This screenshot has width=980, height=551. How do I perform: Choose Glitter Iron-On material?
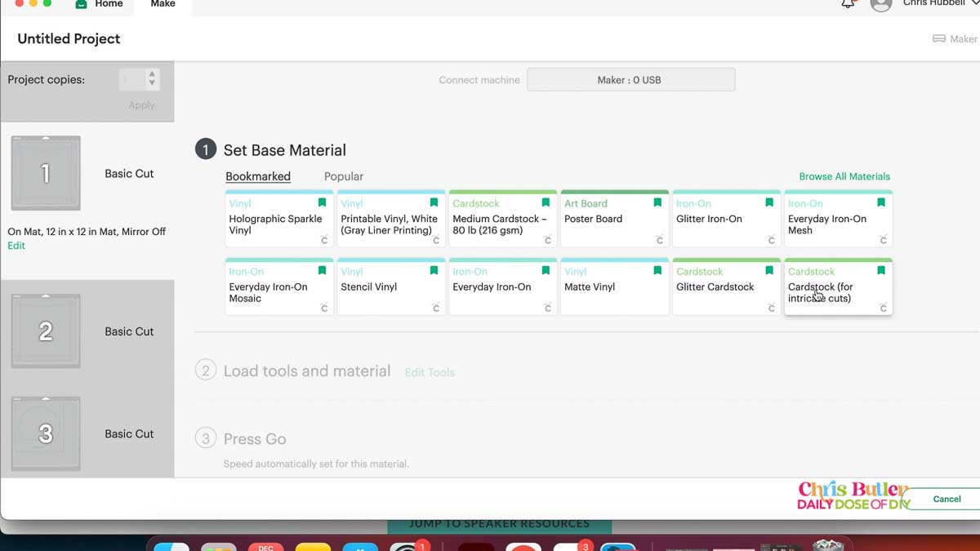(x=726, y=219)
